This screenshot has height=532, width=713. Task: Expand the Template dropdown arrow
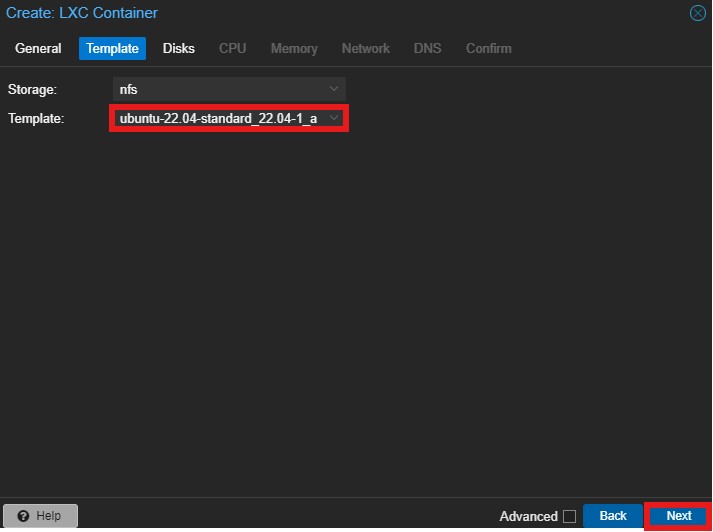tap(334, 118)
